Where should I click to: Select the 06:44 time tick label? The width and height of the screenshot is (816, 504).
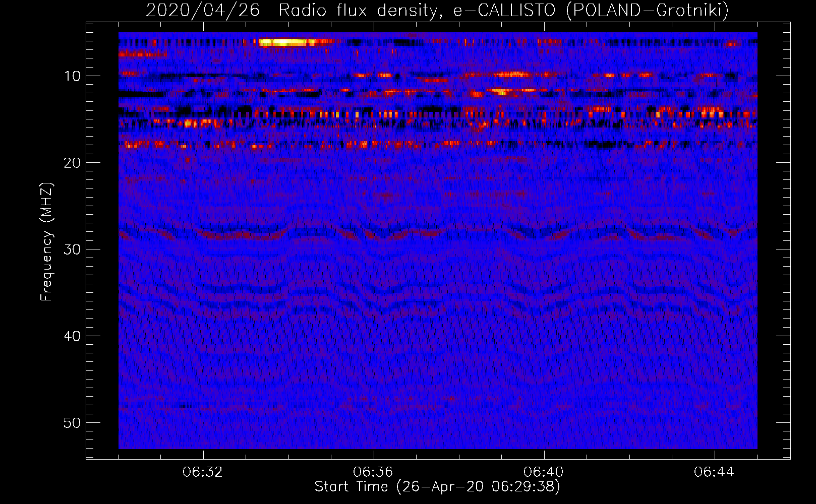tap(714, 472)
